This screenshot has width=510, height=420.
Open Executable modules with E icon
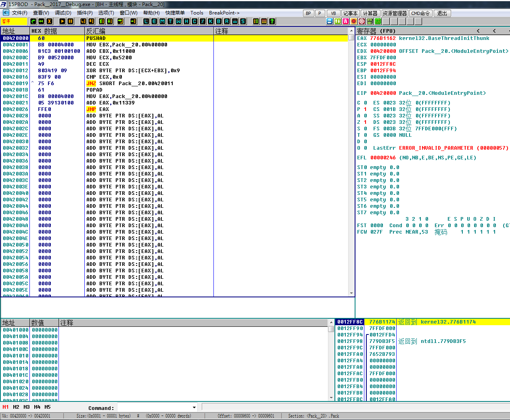154,21
